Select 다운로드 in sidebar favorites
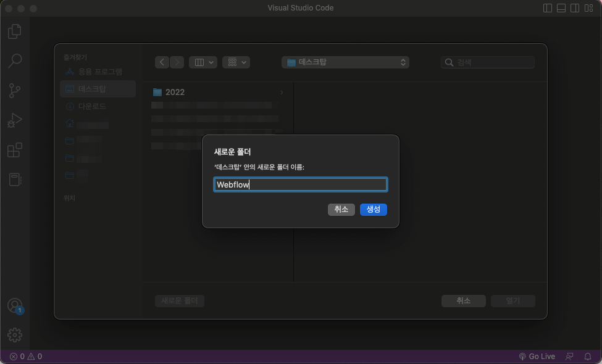The image size is (602, 364). point(98,106)
